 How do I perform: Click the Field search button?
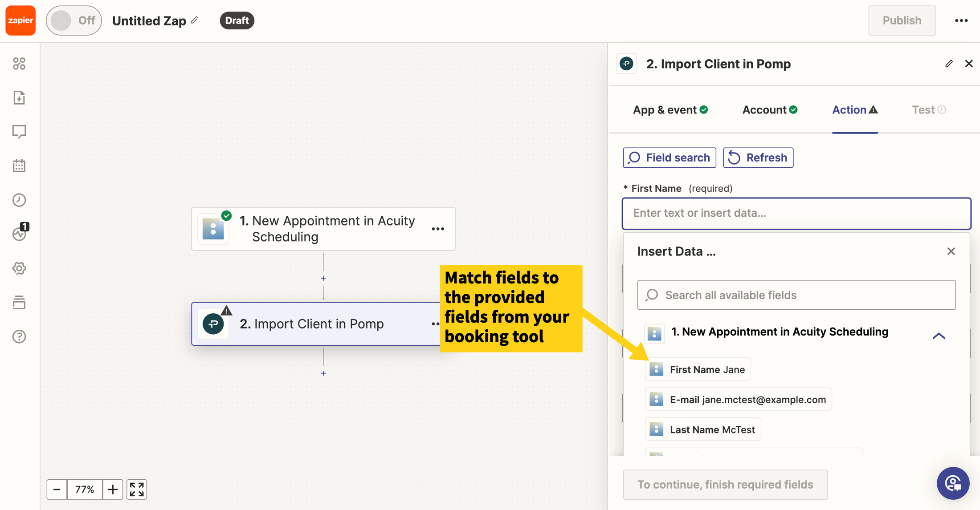[669, 158]
